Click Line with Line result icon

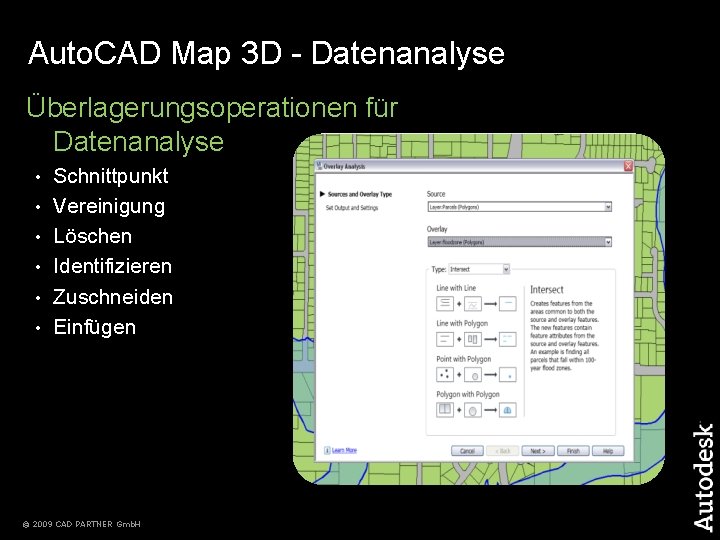[x=507, y=304]
